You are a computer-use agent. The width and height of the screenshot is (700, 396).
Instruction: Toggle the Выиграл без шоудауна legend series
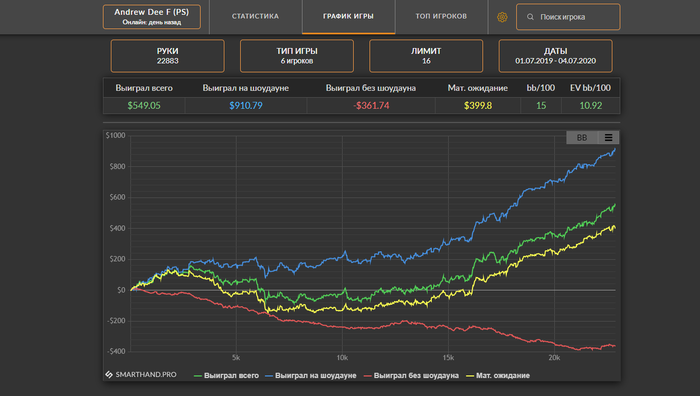[411, 375]
